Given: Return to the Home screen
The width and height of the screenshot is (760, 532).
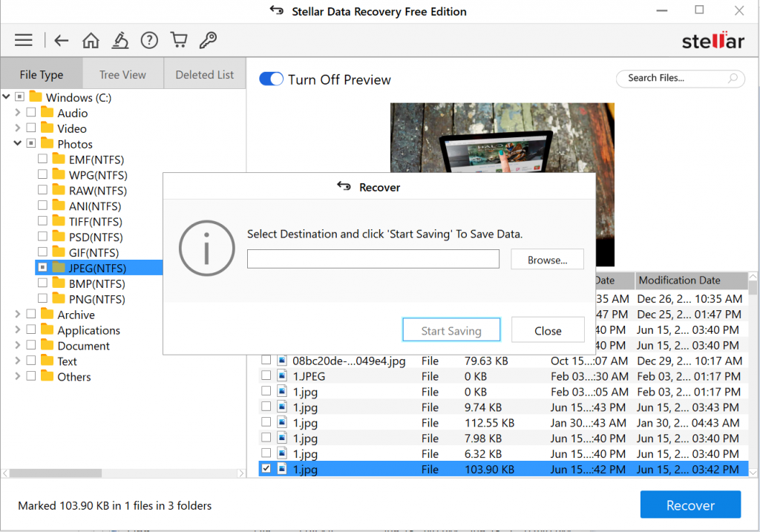Looking at the screenshot, I should [91, 40].
